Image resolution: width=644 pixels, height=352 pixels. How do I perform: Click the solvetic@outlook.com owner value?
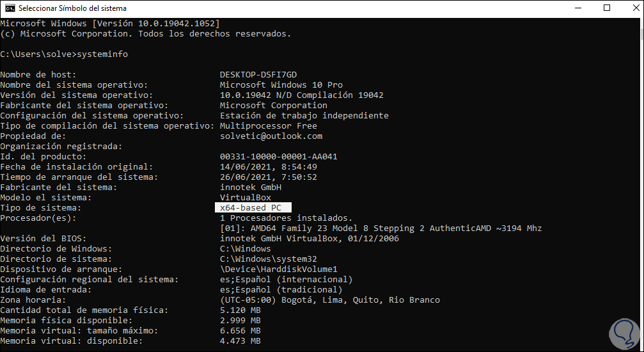(271, 136)
